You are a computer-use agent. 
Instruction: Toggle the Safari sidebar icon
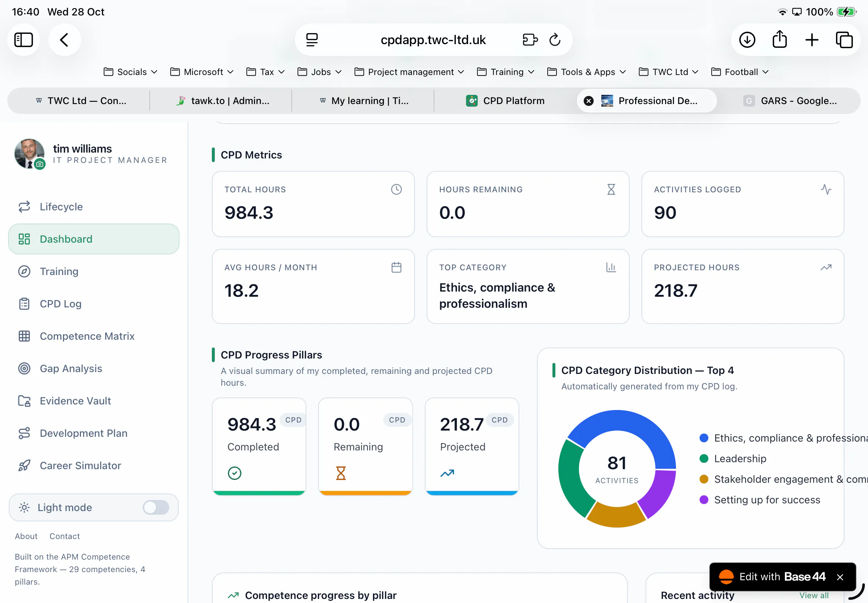tap(24, 40)
